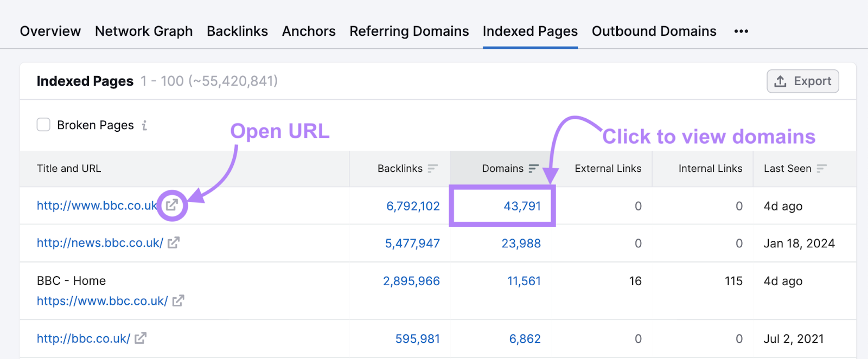Click the http://news.bbc.co.uk/ URL link
Viewport: 868px width, 359px height.
[x=100, y=243]
